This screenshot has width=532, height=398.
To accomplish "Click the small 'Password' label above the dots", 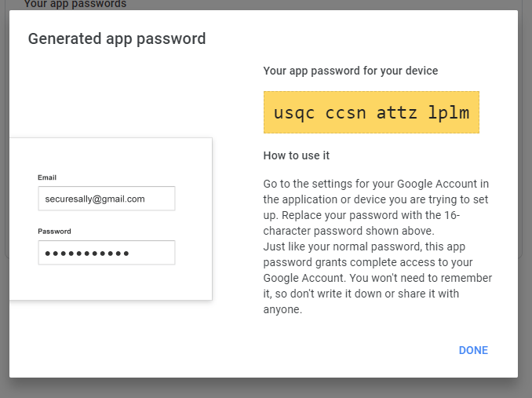I will tap(54, 232).
